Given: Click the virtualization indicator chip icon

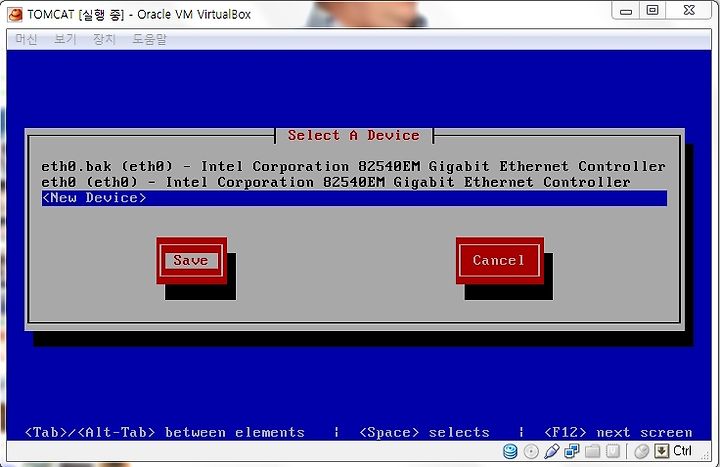Looking at the screenshot, I should point(613,451).
